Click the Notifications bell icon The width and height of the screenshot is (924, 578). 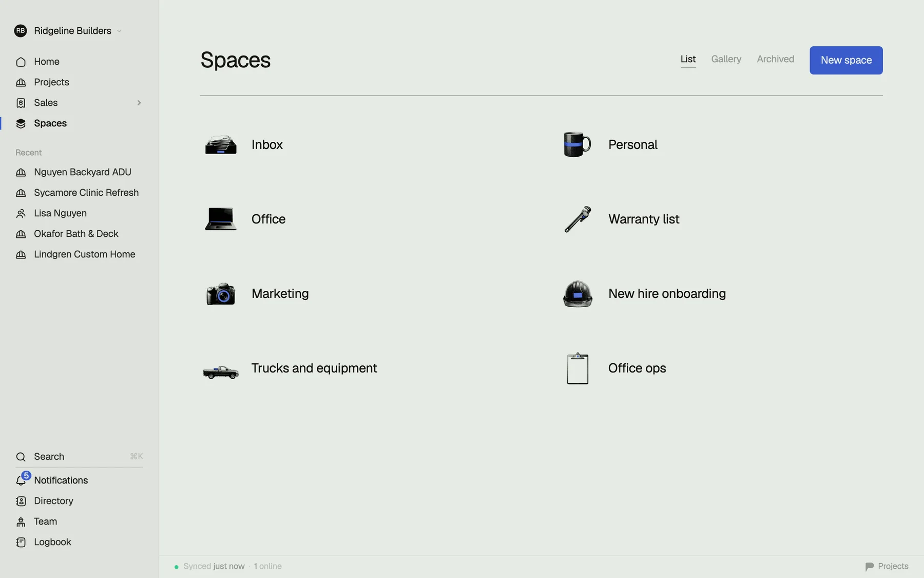(x=21, y=481)
